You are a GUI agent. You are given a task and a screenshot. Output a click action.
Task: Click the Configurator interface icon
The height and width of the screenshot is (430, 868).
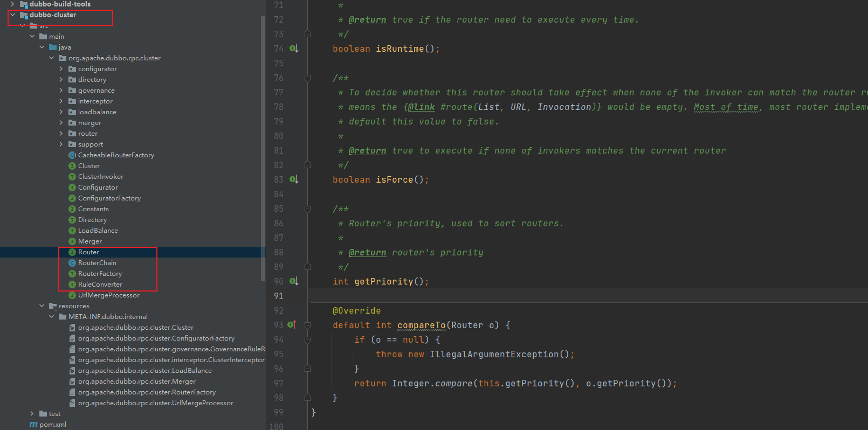(x=72, y=188)
